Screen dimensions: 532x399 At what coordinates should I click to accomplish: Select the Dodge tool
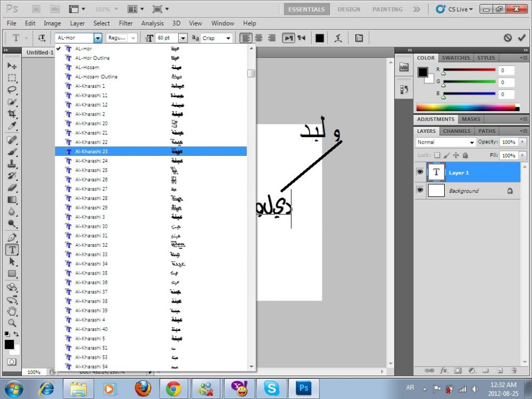pyautogui.click(x=12, y=223)
